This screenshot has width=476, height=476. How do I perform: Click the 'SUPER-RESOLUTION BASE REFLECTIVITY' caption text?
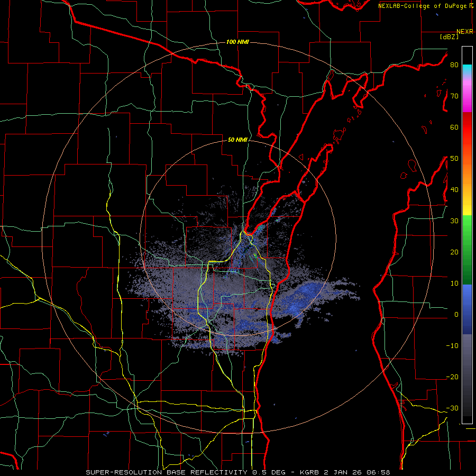(167, 472)
